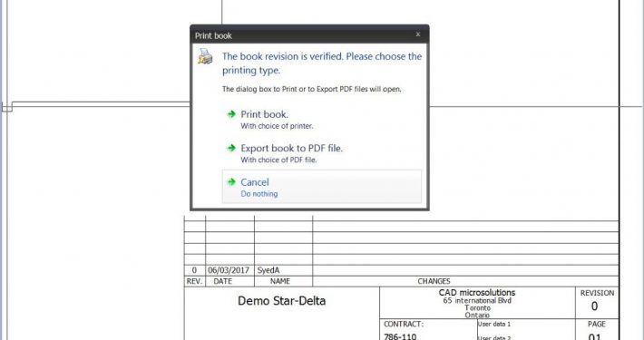Select the 'Demo Star-Delta' title text

click(282, 301)
